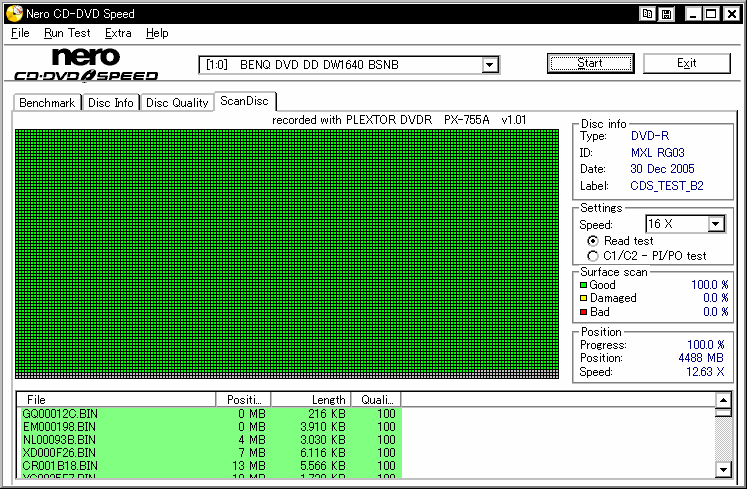Select file EM000198.BIN in the list
Viewport: 747px width, 489px height.
59,427
